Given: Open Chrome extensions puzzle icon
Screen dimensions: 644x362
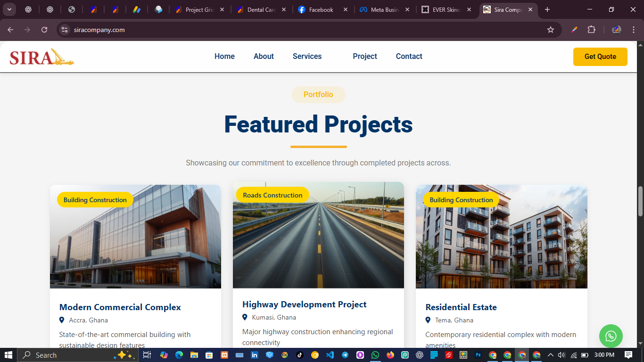Looking at the screenshot, I should (x=591, y=29).
